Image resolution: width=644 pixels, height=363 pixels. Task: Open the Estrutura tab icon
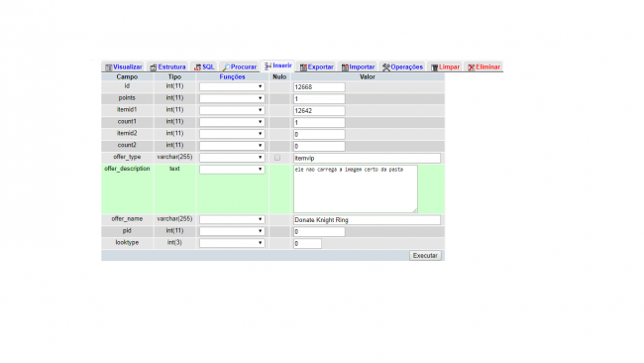[x=154, y=67]
